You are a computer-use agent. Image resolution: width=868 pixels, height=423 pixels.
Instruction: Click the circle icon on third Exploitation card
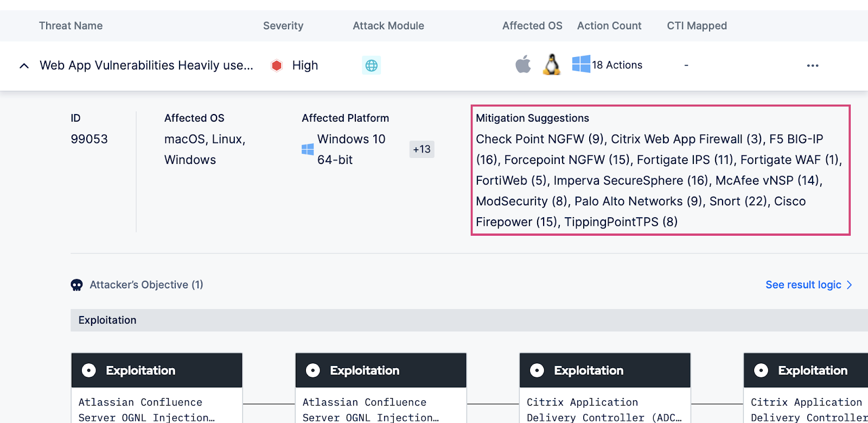537,370
